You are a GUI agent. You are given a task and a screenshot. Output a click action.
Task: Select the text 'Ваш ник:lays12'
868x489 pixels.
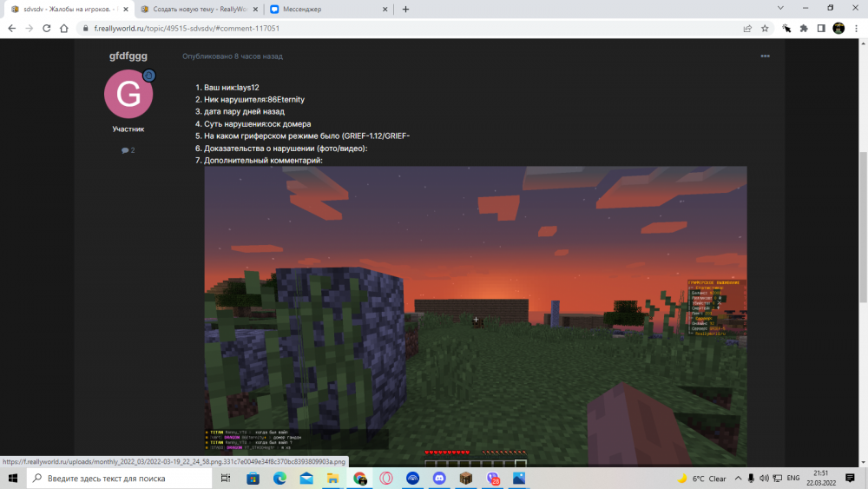232,88
